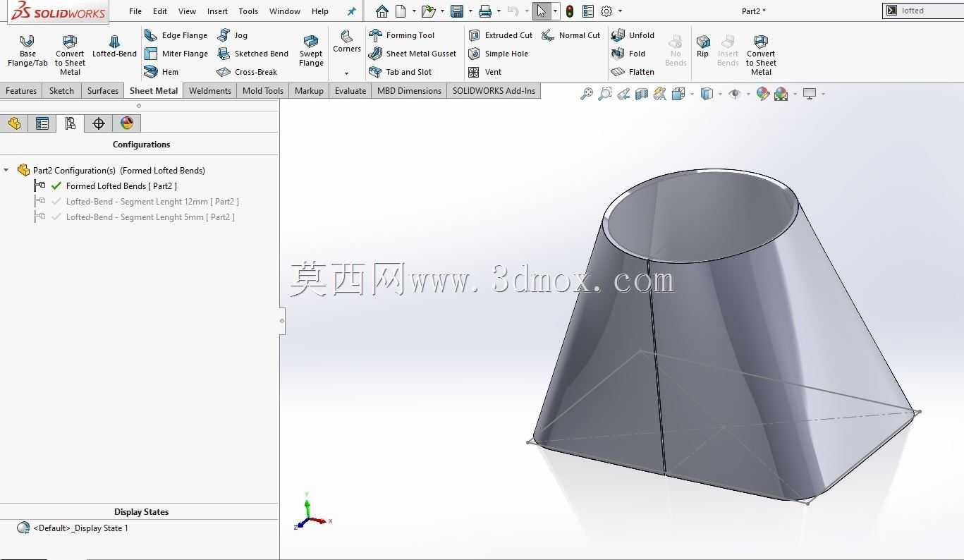Select the Edge Flange tool
This screenshot has height=560, width=964.
(x=176, y=35)
